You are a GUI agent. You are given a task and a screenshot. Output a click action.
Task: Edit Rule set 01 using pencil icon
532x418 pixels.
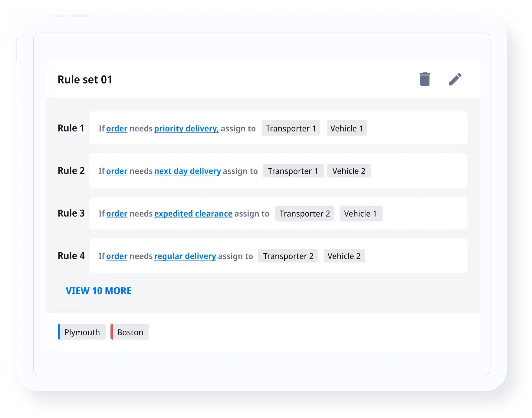pos(455,79)
